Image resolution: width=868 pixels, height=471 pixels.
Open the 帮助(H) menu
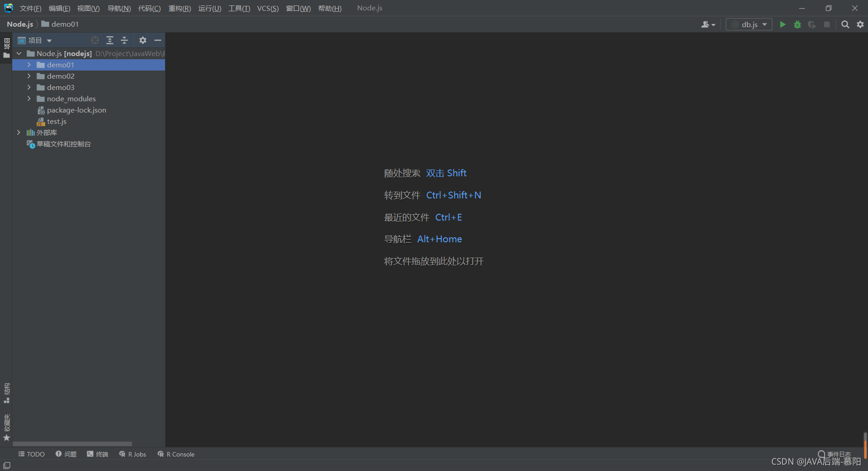point(330,9)
